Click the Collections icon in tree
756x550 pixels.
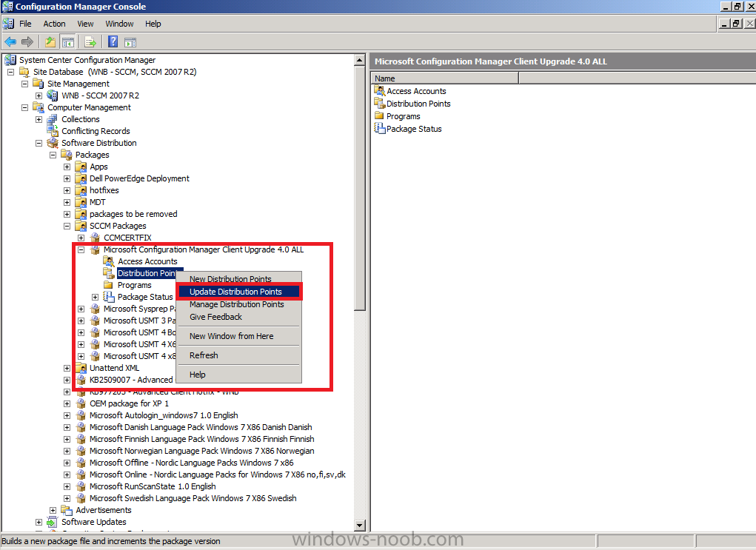tap(53, 119)
